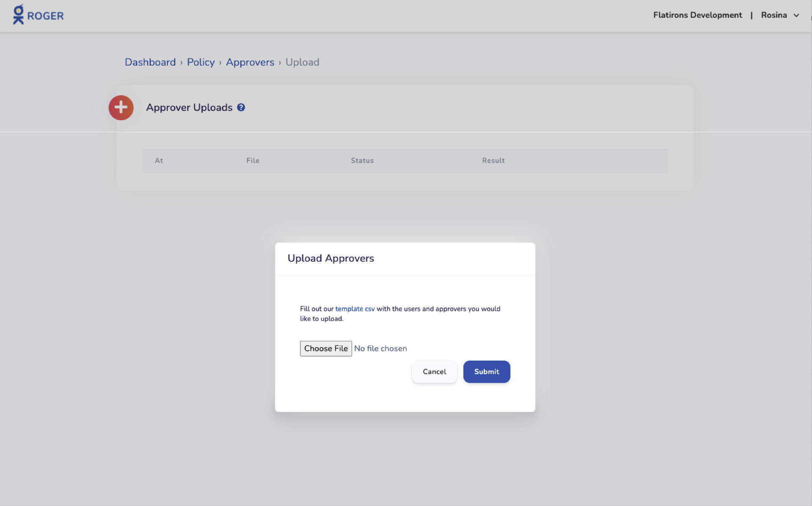The width and height of the screenshot is (812, 506).
Task: Click the Roger logo icon
Action: click(x=18, y=14)
